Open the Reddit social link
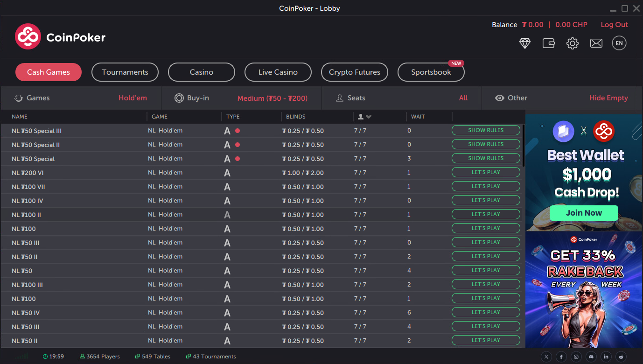 coord(621,357)
